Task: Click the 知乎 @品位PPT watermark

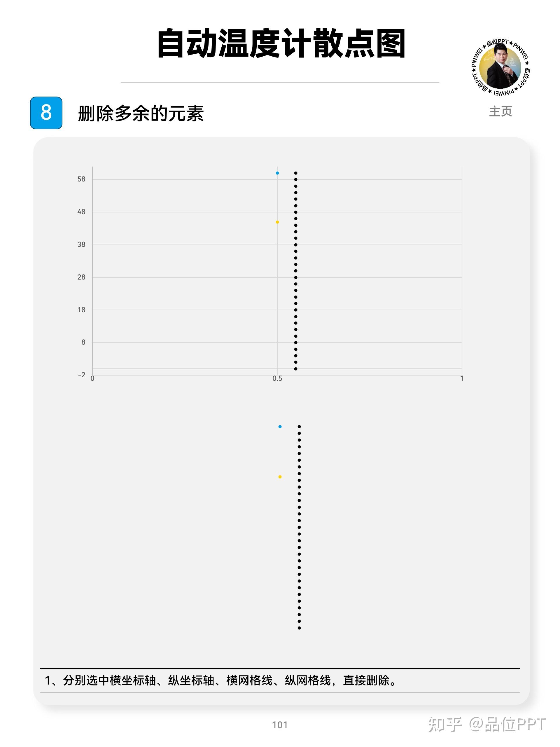Action: tap(487, 725)
